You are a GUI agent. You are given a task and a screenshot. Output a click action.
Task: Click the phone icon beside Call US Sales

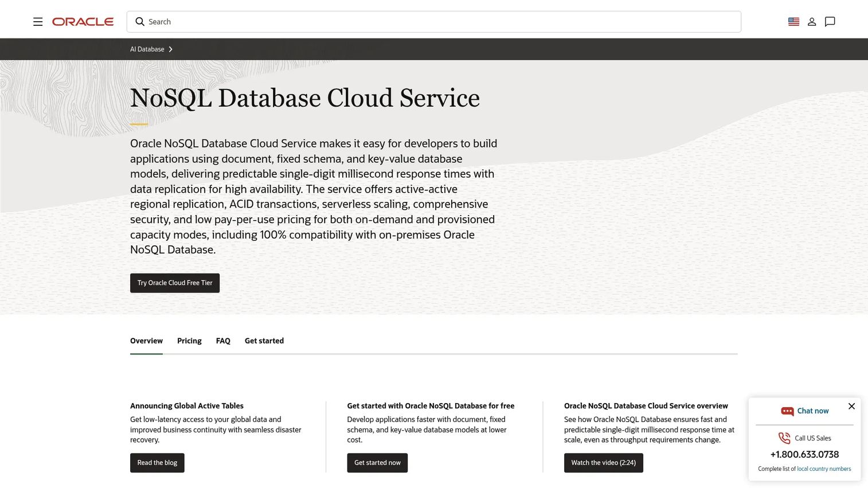pos(784,438)
